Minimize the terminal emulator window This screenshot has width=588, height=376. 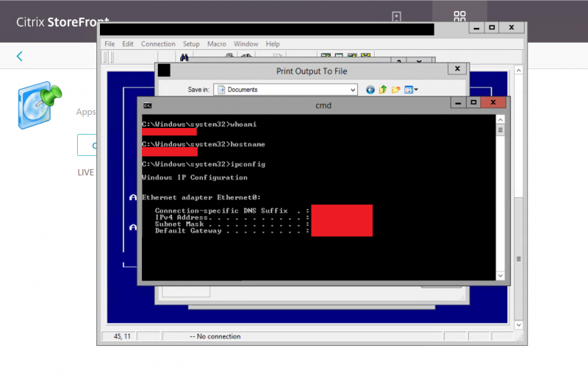click(x=476, y=28)
